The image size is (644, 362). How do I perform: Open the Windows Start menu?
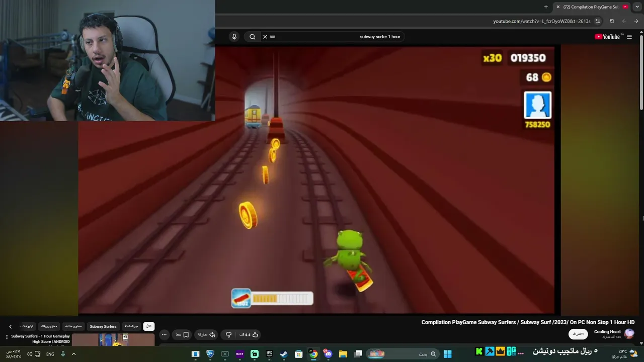[447, 354]
